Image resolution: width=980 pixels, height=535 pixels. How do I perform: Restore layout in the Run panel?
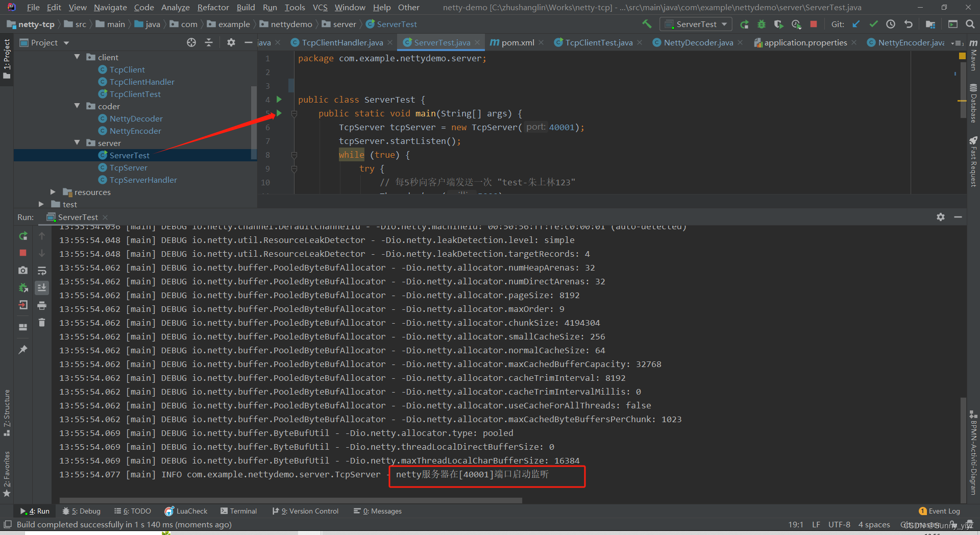pyautogui.click(x=23, y=327)
